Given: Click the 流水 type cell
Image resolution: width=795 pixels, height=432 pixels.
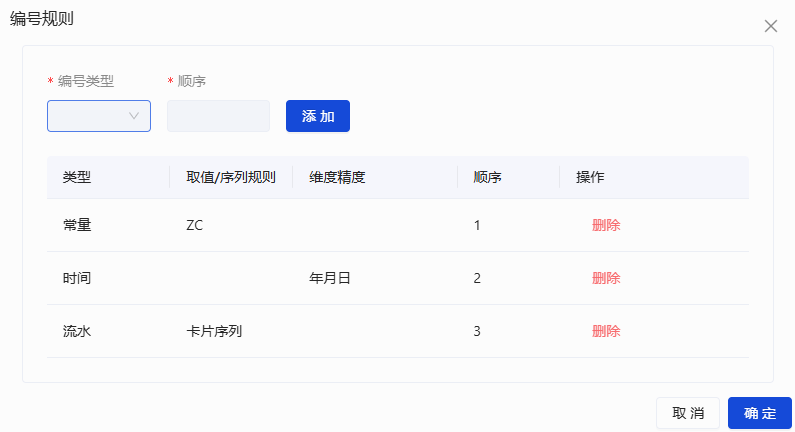Looking at the screenshot, I should [x=77, y=331].
